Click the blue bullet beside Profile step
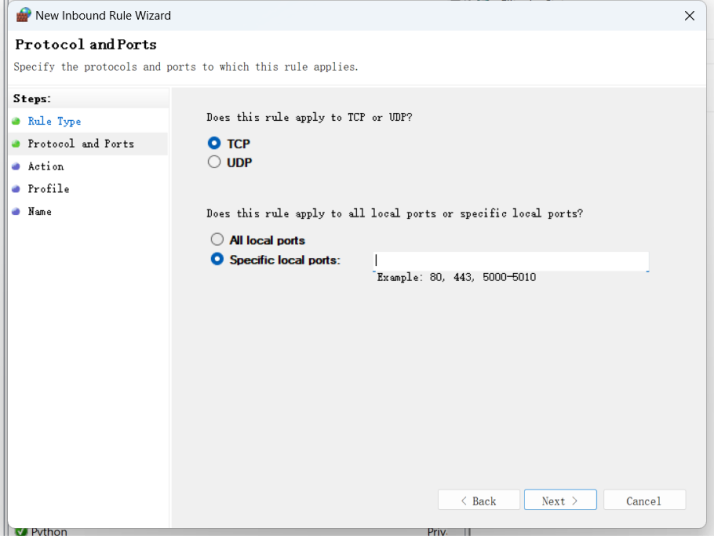Viewport: 714px width, 536px height. [x=16, y=189]
